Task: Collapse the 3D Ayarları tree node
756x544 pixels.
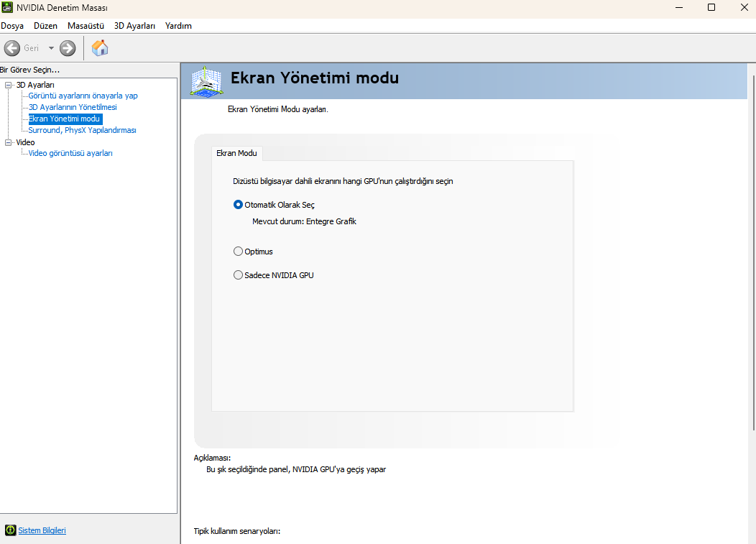Action: [8, 85]
